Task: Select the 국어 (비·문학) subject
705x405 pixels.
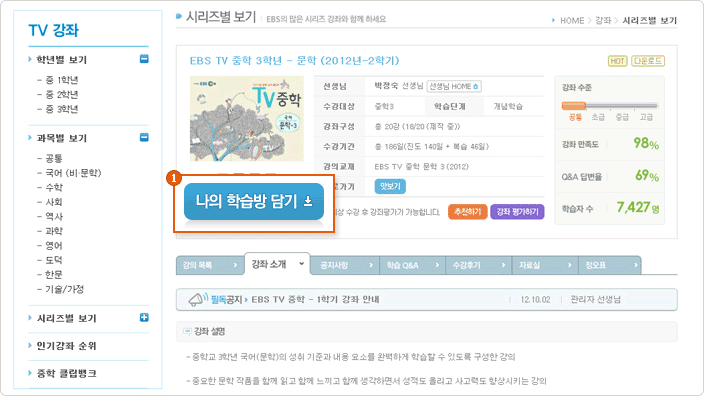Action: click(x=73, y=173)
